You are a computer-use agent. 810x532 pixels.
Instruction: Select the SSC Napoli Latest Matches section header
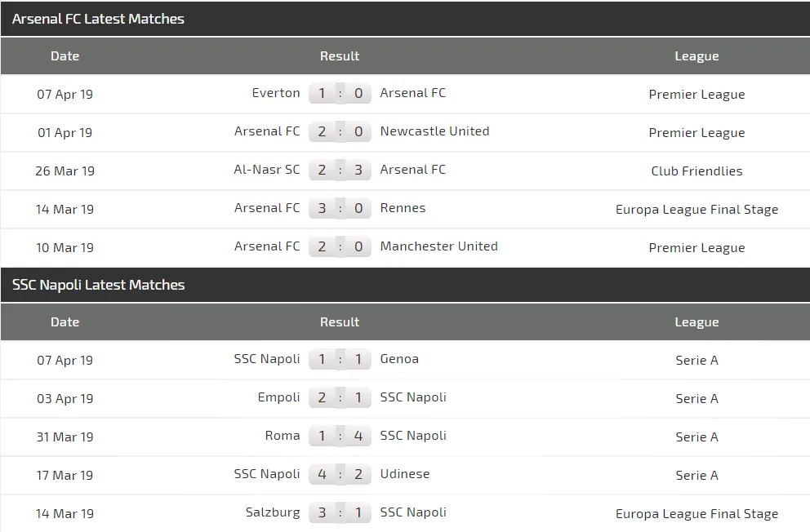(x=98, y=285)
